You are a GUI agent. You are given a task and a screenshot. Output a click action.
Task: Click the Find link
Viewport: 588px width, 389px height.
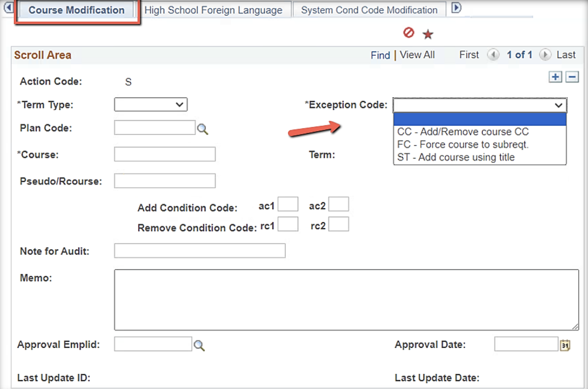[380, 55]
